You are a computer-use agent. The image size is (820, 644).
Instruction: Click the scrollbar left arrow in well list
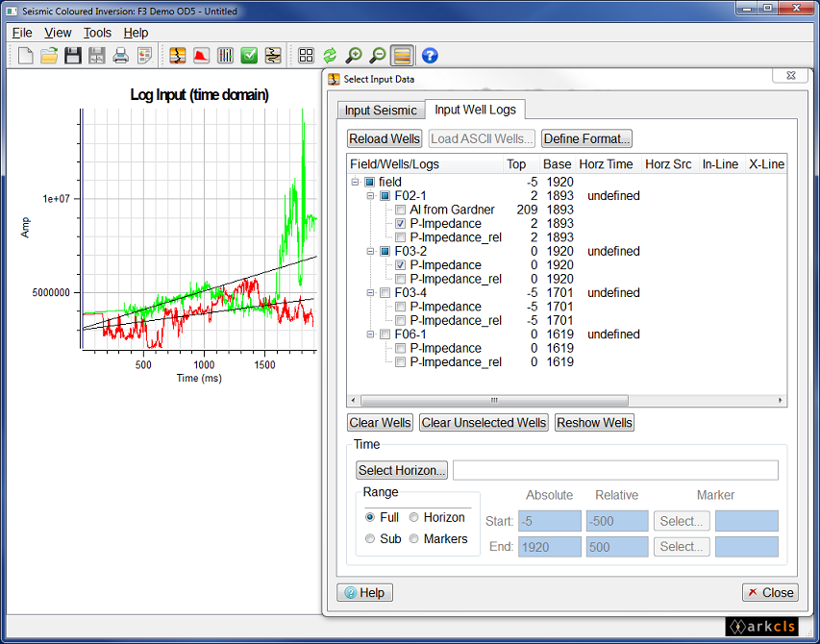(x=354, y=401)
